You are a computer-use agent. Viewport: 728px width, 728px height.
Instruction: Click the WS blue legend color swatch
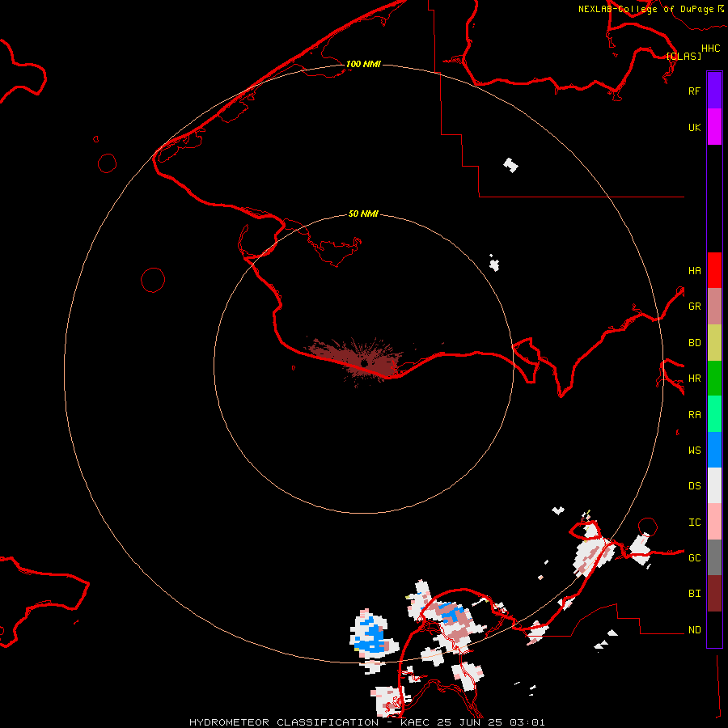pos(714,450)
